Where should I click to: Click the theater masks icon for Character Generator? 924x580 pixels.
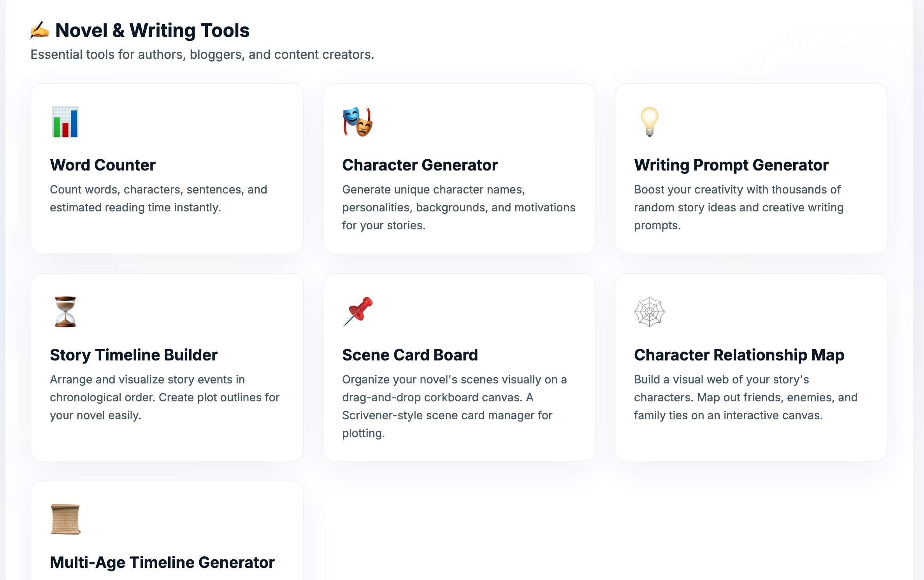click(357, 122)
